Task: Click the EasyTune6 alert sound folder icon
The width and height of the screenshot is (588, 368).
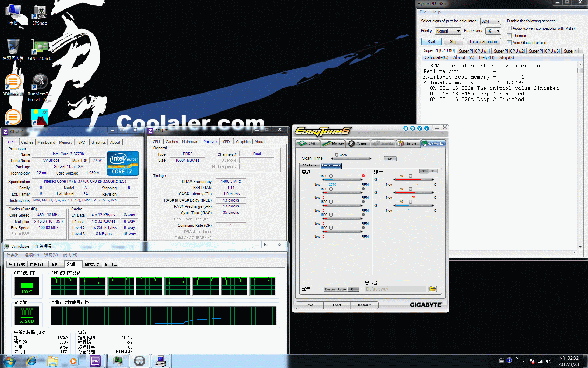Action: pyautogui.click(x=433, y=289)
